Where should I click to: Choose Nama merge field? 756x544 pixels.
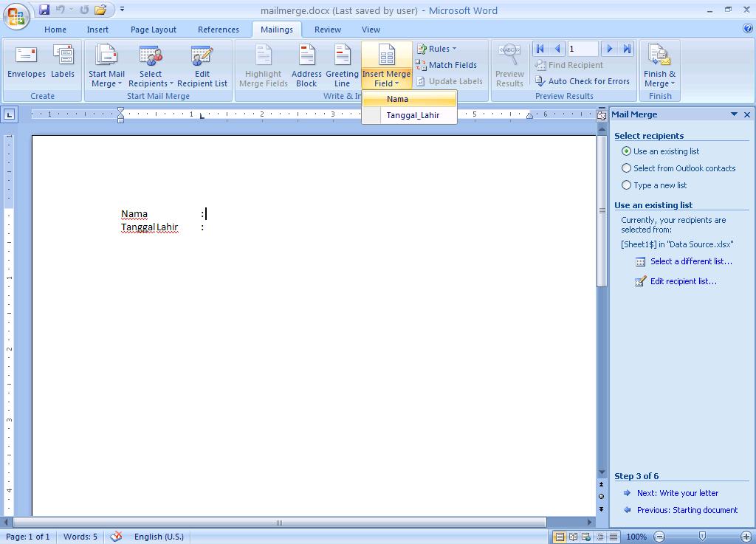(x=409, y=99)
